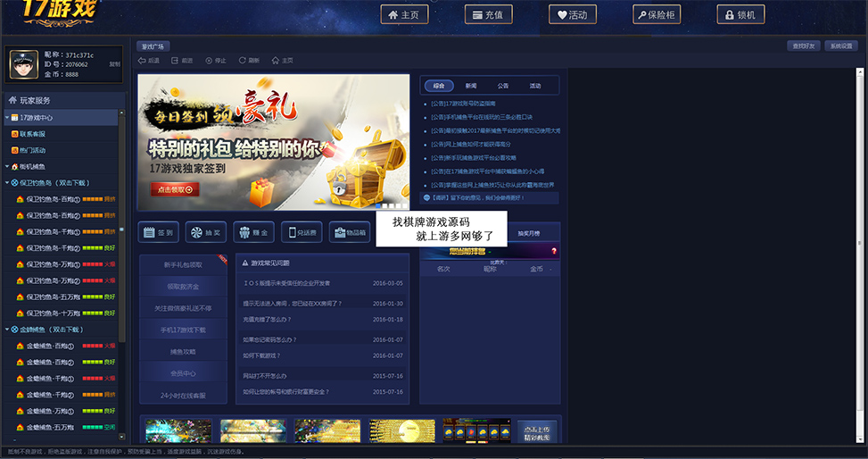Collapse the 街机捕鱼 category
Image resolution: width=868 pixels, height=459 pixels.
click(x=7, y=166)
